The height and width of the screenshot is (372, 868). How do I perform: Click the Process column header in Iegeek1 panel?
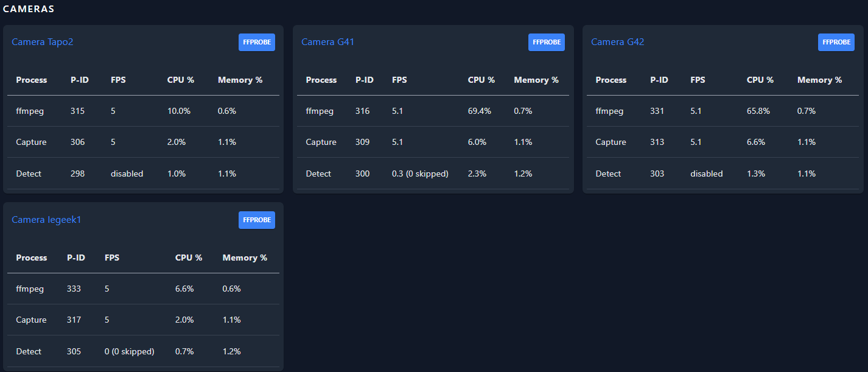31,258
